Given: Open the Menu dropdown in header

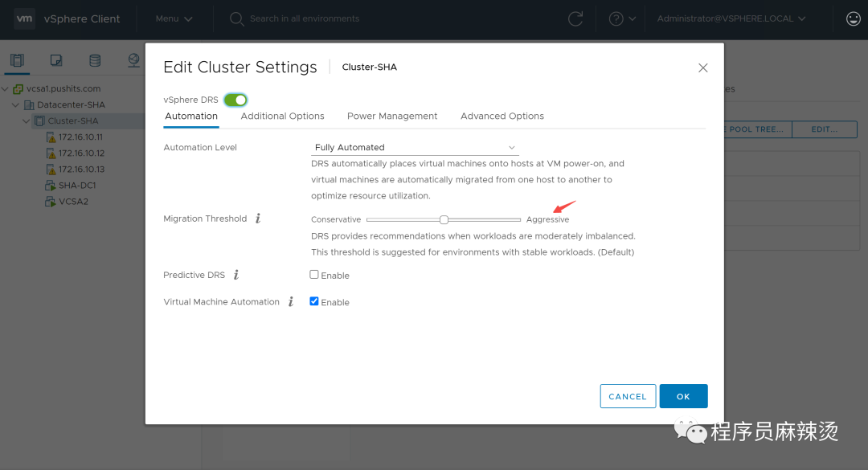Looking at the screenshot, I should [x=174, y=18].
